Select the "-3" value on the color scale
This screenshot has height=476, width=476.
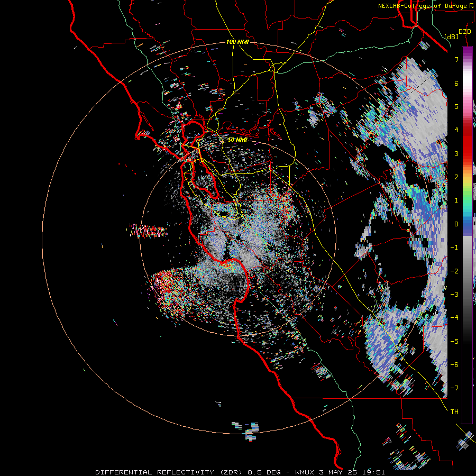[x=454, y=294]
